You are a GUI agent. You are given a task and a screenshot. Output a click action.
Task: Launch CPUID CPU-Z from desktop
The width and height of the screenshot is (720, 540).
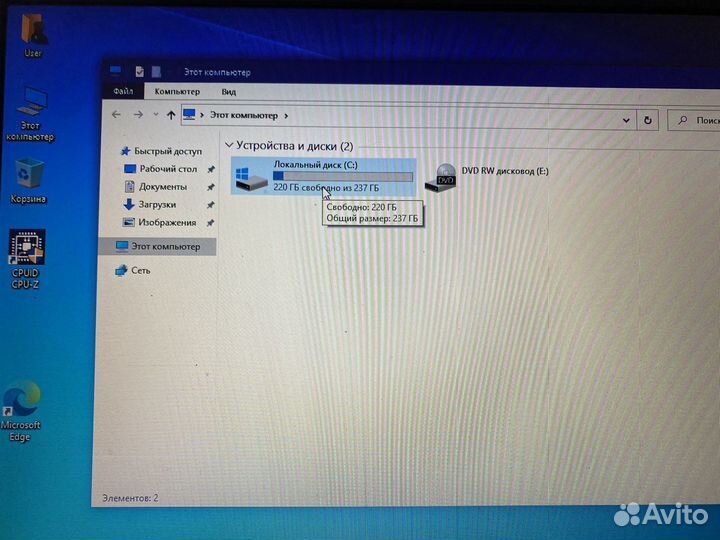(x=26, y=259)
